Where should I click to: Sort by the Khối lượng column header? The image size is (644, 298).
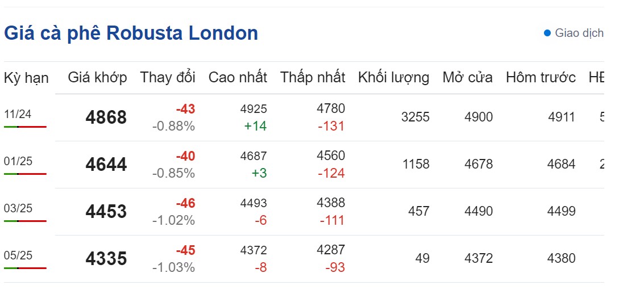(x=393, y=78)
